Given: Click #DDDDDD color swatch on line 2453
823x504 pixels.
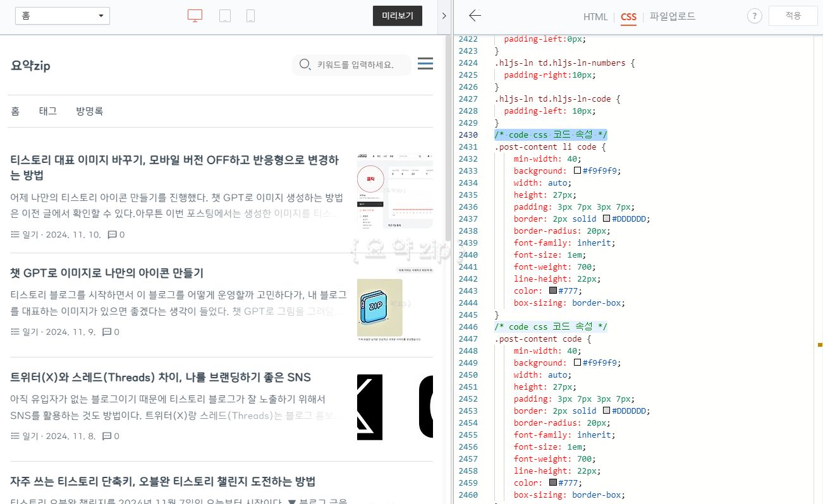Looking at the screenshot, I should 606,411.
